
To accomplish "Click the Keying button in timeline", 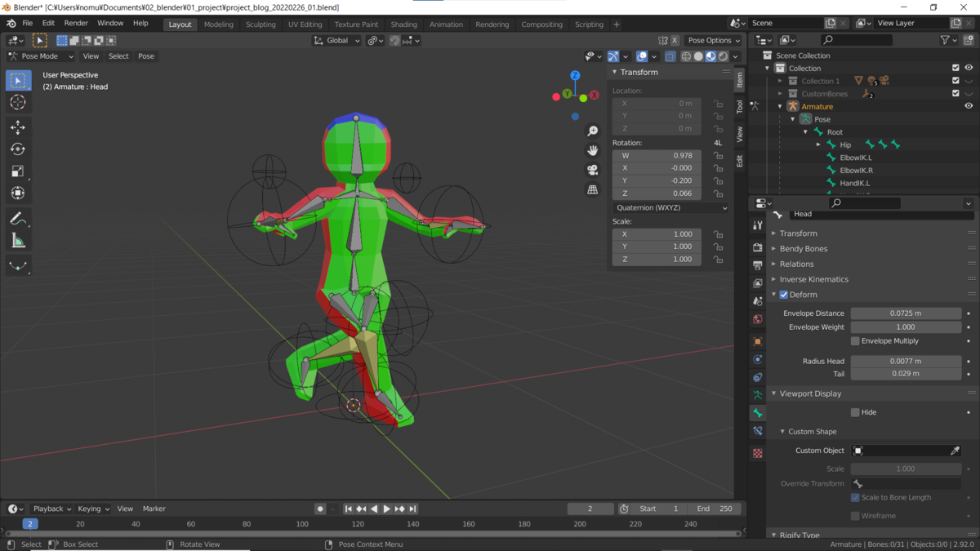I will 93,509.
